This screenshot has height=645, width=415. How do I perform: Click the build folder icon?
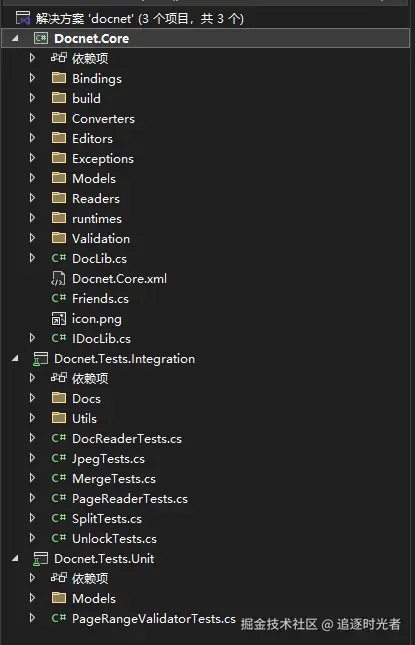pyautogui.click(x=59, y=98)
